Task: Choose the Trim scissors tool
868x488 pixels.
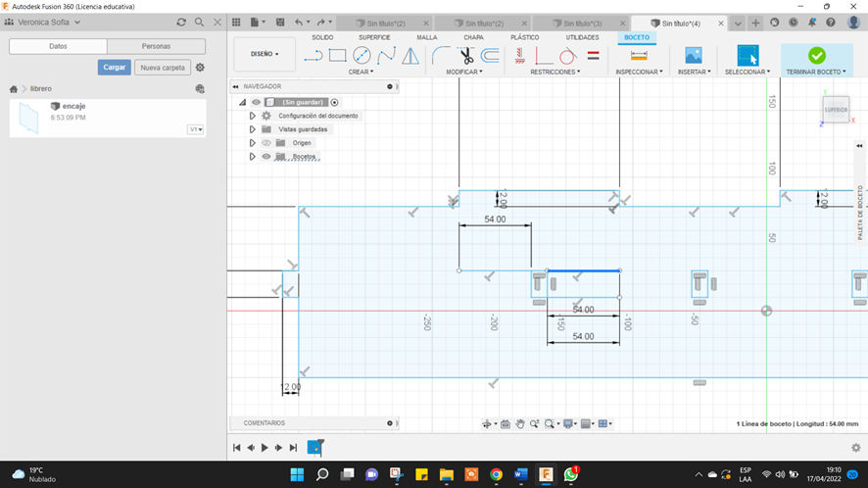Action: (x=466, y=56)
